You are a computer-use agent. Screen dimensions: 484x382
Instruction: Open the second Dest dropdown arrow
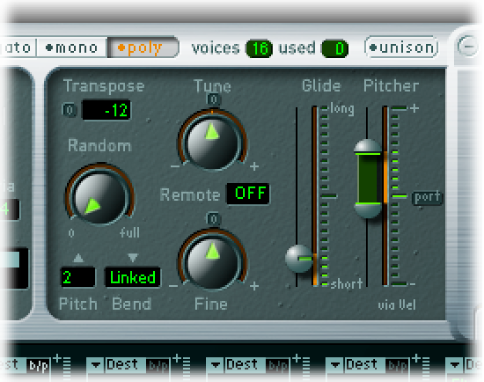[x=96, y=365]
